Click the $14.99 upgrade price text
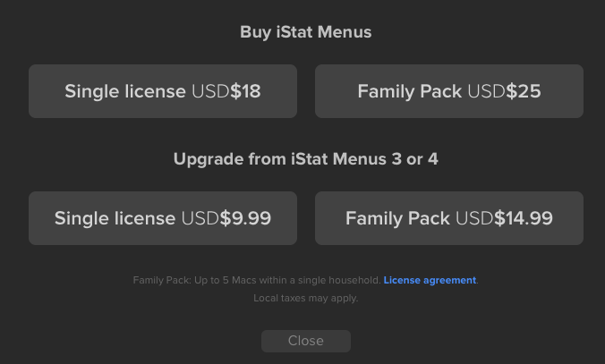605x364 pixels. (524, 218)
